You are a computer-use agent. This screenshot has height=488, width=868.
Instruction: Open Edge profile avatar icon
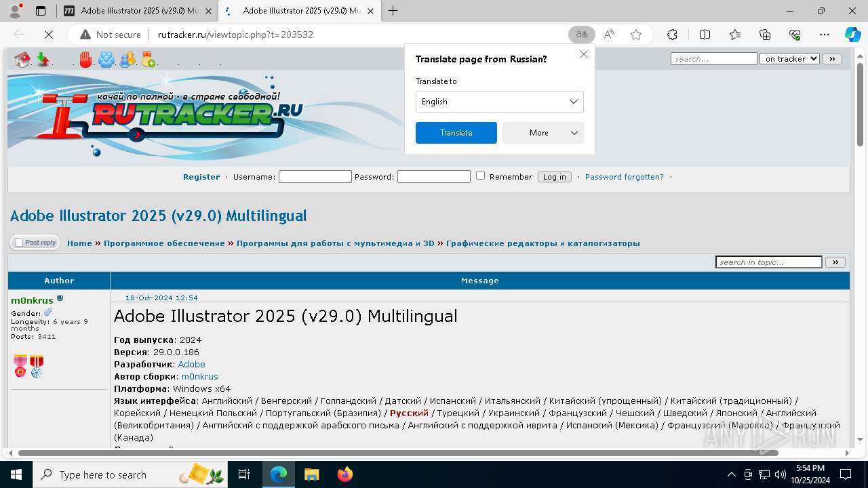tap(15, 11)
